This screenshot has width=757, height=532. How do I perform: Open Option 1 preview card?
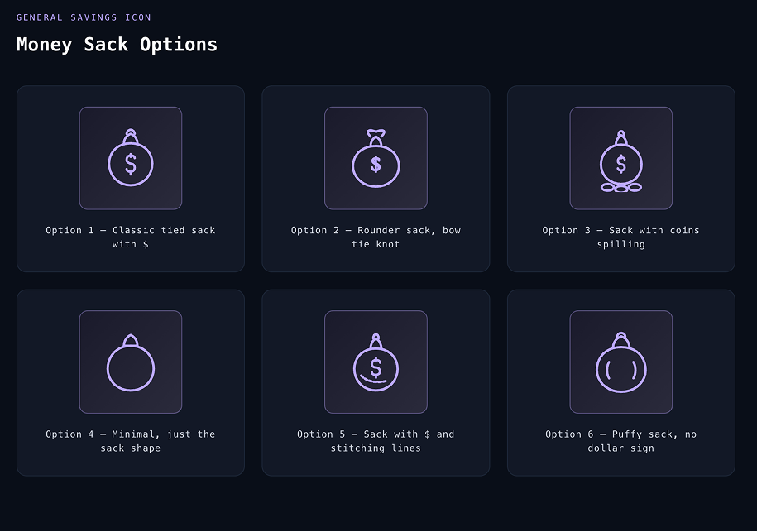[x=130, y=178]
